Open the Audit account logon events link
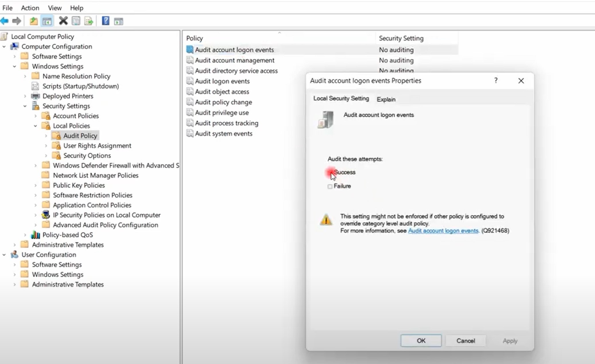This screenshot has height=364, width=595. 443,231
